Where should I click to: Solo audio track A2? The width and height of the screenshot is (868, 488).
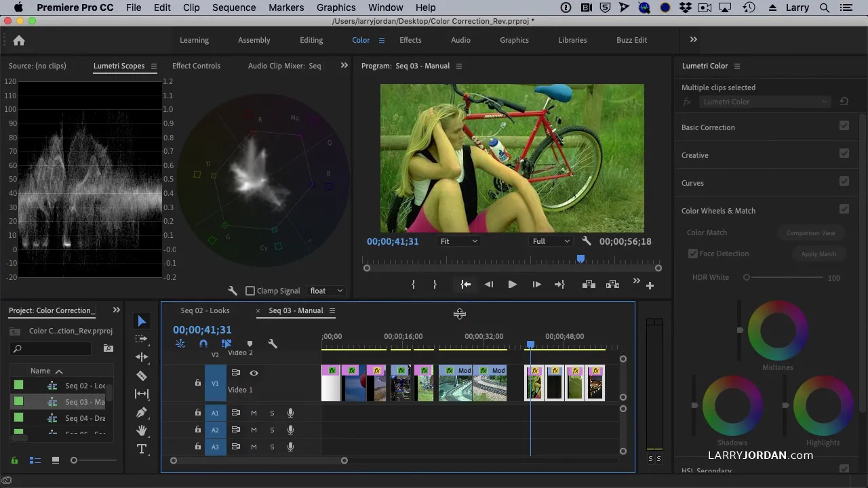point(272,430)
